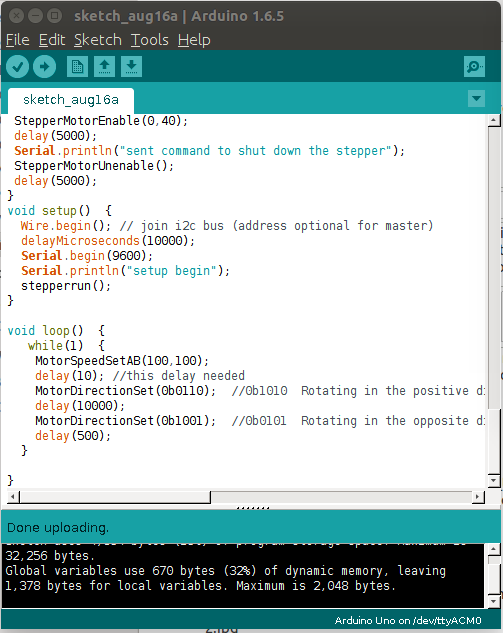Click console scrollbar down arrow

[x=493, y=602]
